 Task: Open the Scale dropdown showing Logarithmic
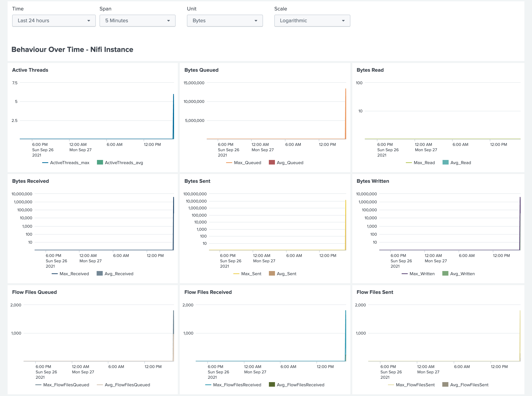312,21
